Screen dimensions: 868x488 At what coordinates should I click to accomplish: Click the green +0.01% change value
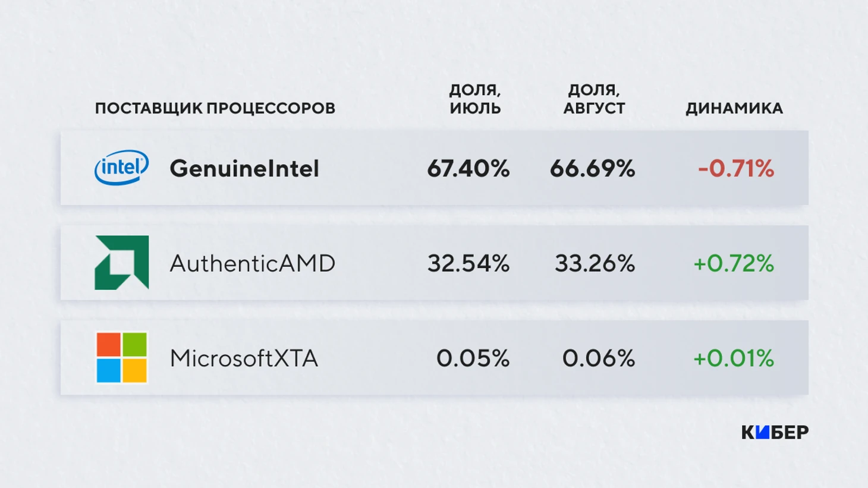[x=734, y=358]
